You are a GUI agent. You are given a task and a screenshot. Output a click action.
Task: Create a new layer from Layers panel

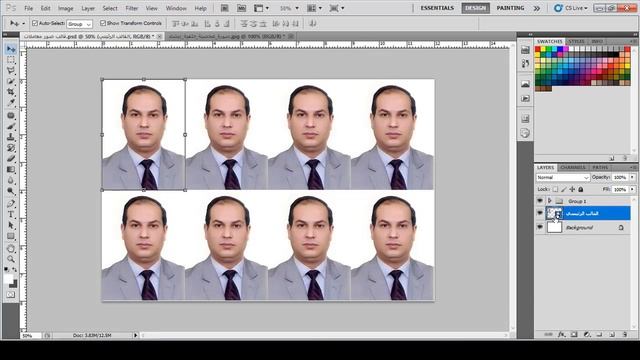pyautogui.click(x=612, y=334)
